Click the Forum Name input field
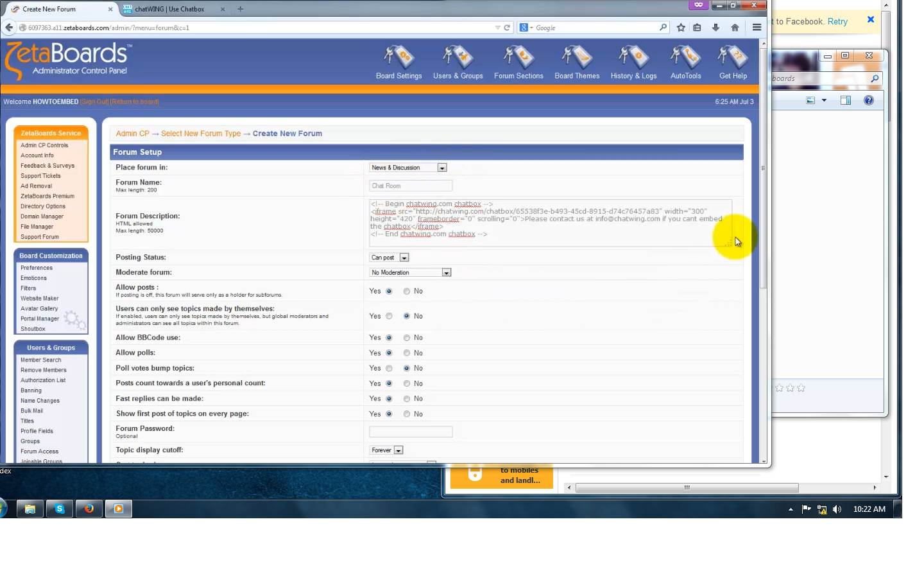This screenshot has width=924, height=578. (x=410, y=185)
